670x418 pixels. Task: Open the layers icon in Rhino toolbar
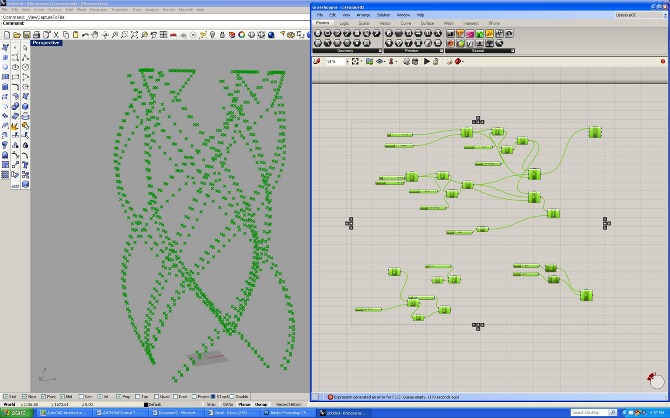232,35
